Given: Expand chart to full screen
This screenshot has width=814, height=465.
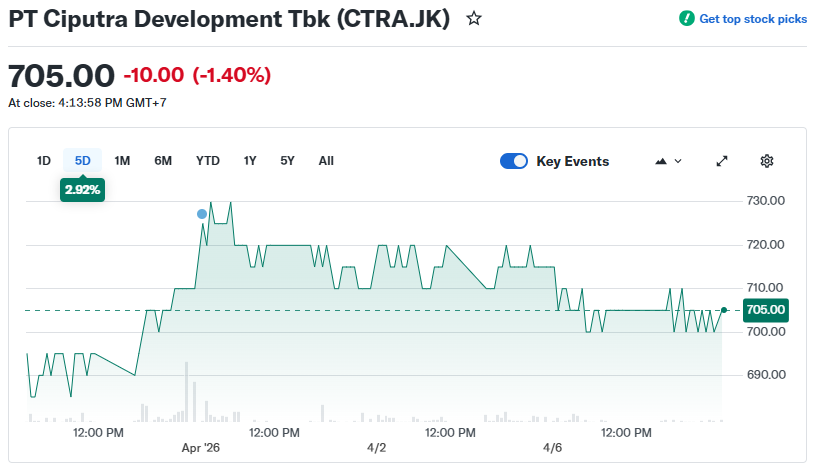Looking at the screenshot, I should [722, 161].
